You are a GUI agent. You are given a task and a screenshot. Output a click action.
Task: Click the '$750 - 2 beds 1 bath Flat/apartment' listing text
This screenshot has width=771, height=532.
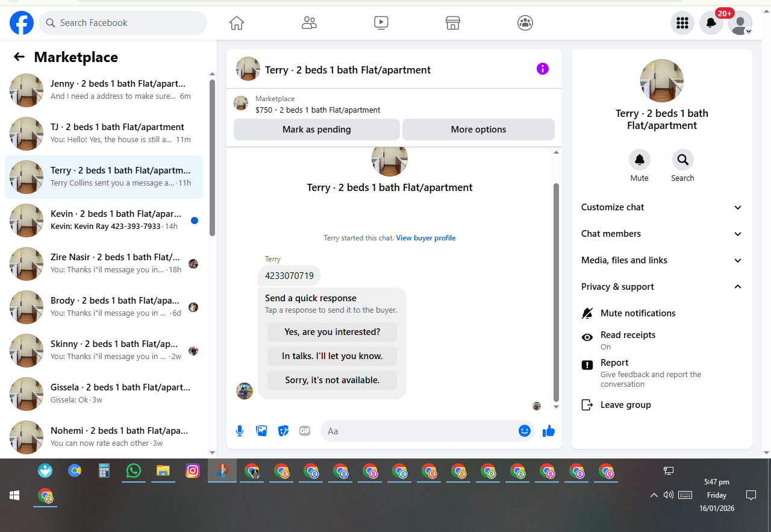318,110
